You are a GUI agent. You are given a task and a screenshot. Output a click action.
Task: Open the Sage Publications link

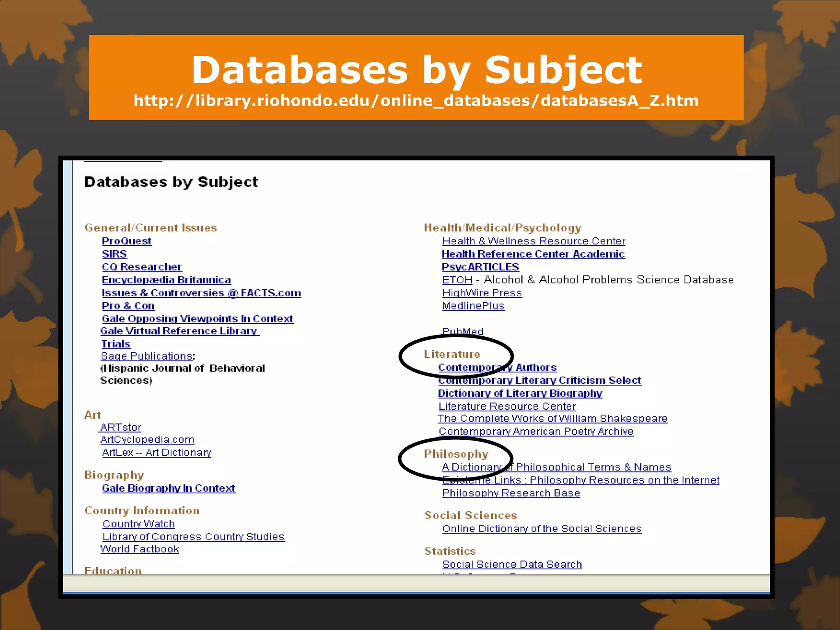point(147,356)
